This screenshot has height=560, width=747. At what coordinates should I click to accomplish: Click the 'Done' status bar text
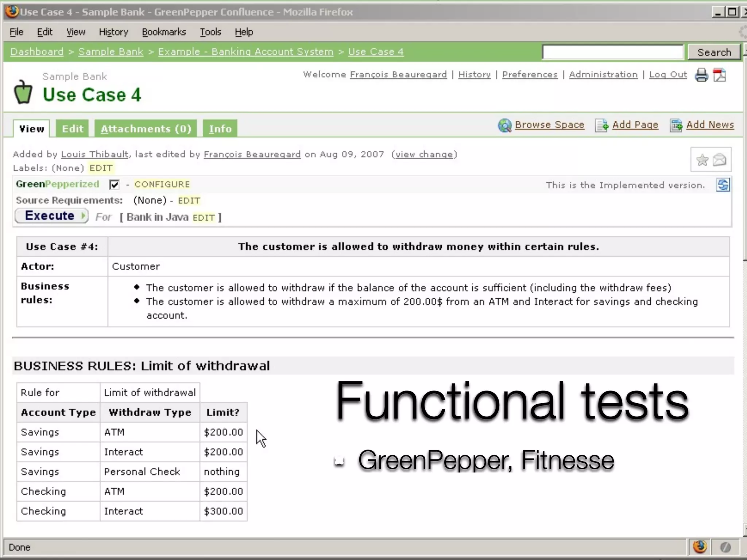pyautogui.click(x=20, y=547)
